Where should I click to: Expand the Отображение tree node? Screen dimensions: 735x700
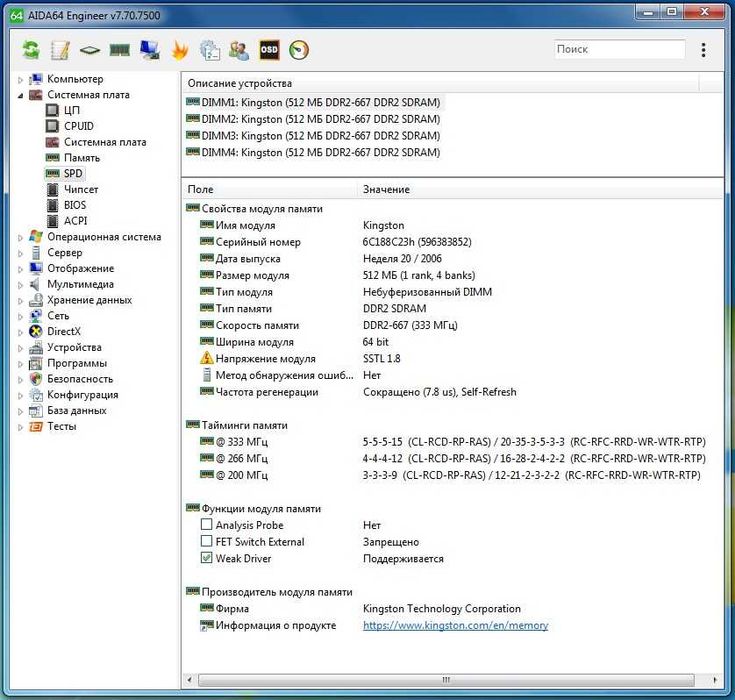pos(20,269)
